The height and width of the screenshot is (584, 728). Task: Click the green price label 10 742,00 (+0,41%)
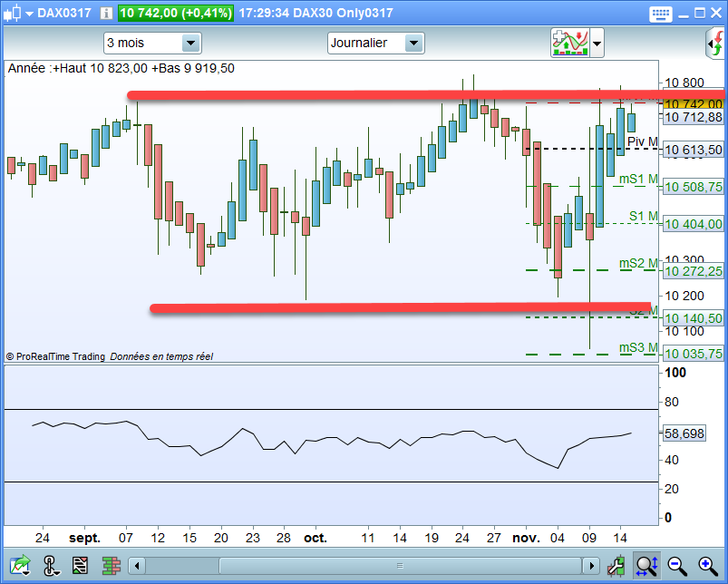(x=176, y=13)
